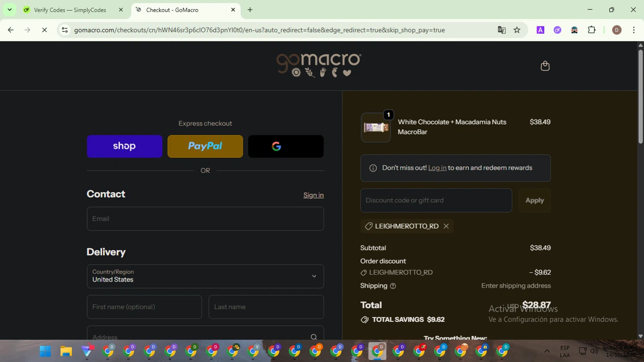
Task: Open the masked face extension icon
Action: pyautogui.click(x=574, y=30)
